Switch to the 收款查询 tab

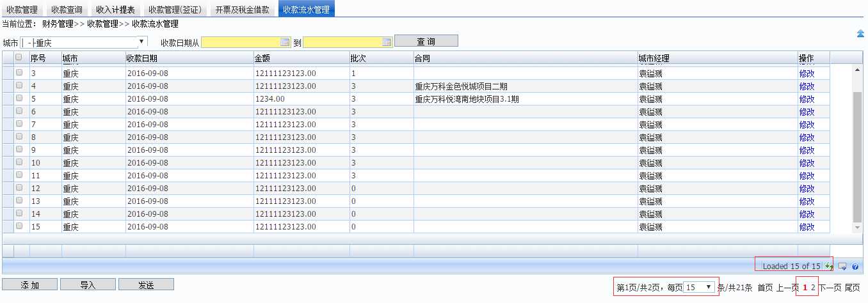67,9
